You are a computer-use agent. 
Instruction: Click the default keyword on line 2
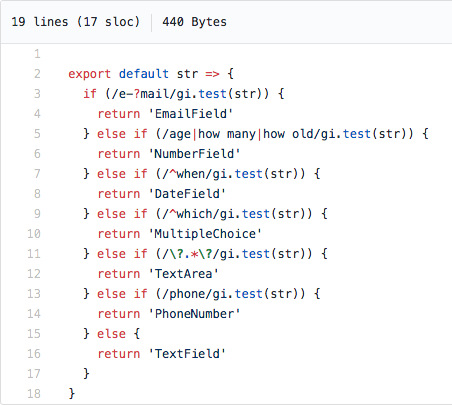[144, 74]
